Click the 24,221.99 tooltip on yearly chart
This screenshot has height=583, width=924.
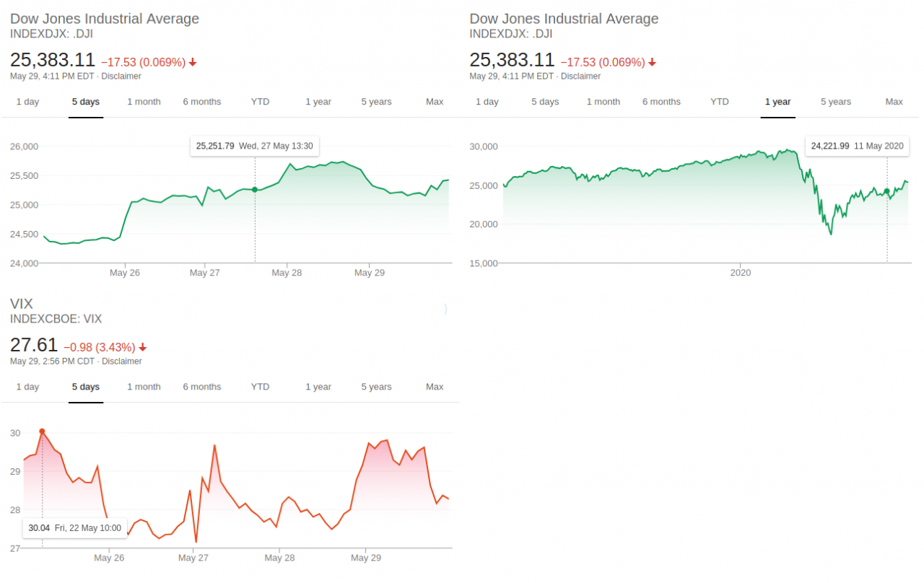tap(857, 146)
